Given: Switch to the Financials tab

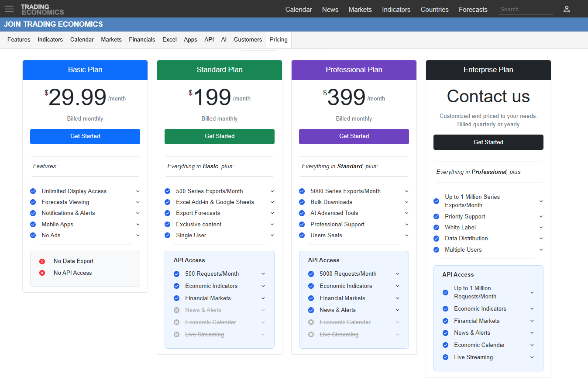Looking at the screenshot, I should 142,40.
